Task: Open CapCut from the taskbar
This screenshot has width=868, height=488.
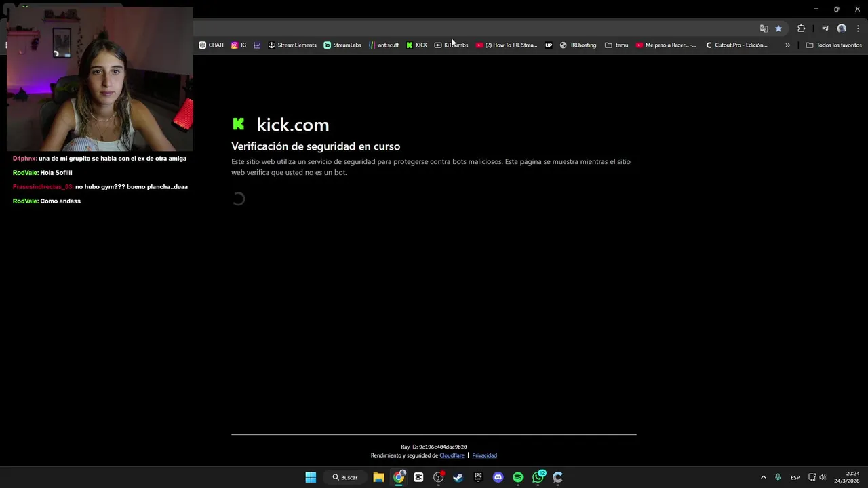Action: click(418, 477)
